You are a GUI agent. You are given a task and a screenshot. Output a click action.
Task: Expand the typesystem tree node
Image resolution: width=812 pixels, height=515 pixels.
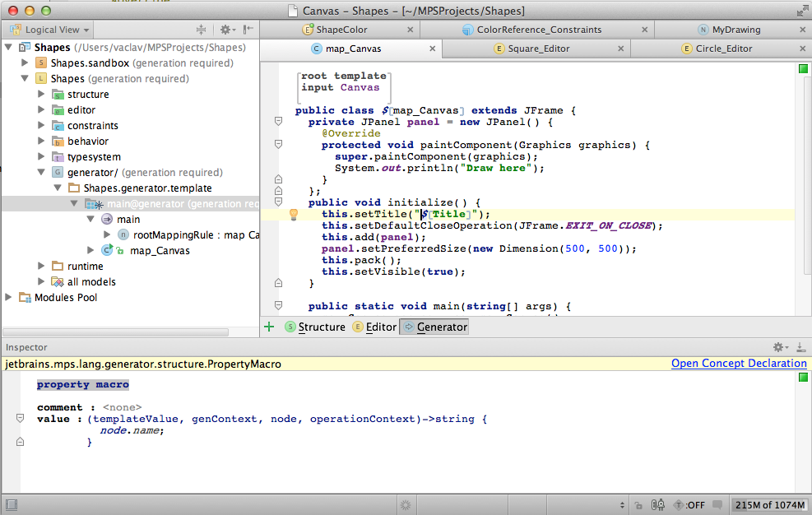tap(42, 157)
